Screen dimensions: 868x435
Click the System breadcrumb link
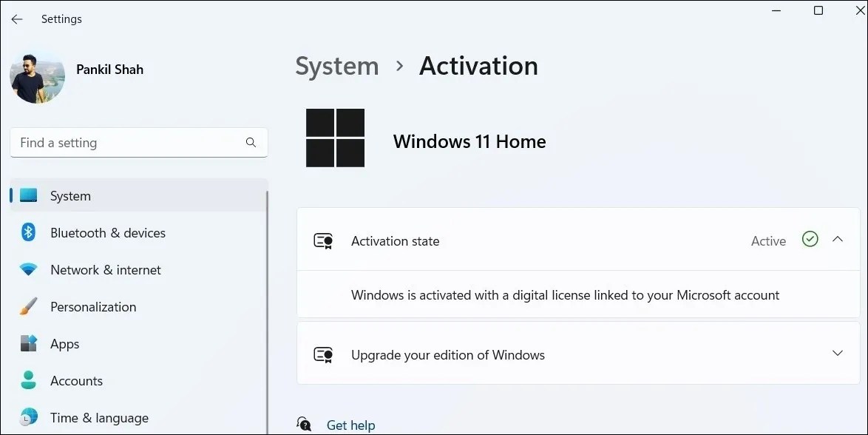click(336, 66)
